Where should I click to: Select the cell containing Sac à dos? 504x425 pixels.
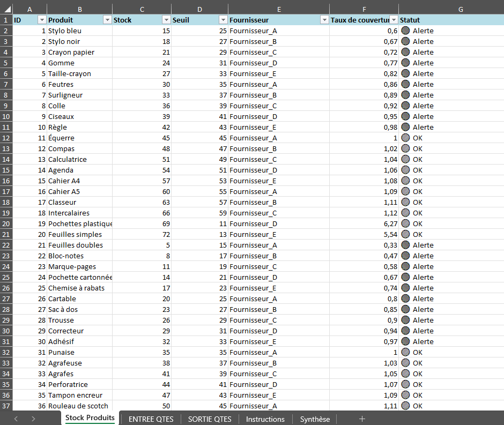point(80,309)
